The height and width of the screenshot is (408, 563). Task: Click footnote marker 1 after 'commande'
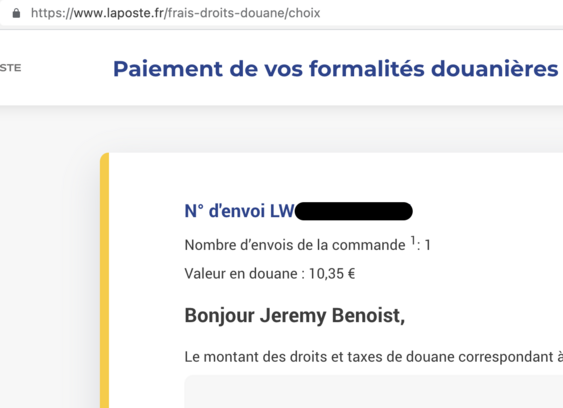click(x=413, y=240)
